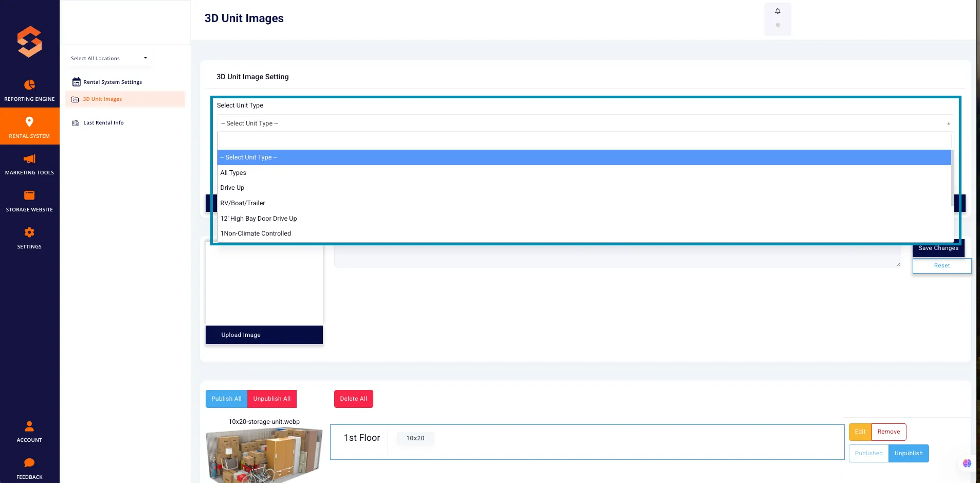Toggle the Published state button
Viewport: 980px width, 483px height.
868,454
